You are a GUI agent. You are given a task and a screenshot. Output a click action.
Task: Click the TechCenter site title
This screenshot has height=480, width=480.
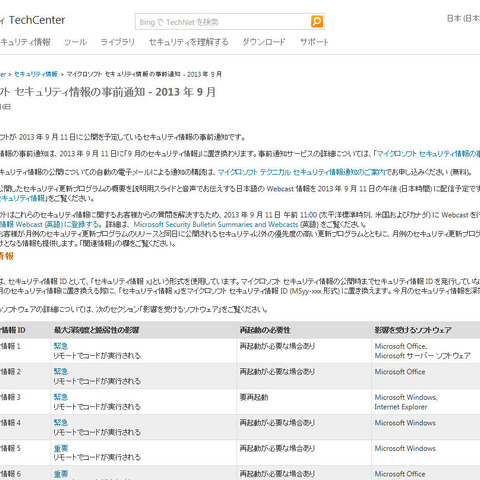[37, 20]
